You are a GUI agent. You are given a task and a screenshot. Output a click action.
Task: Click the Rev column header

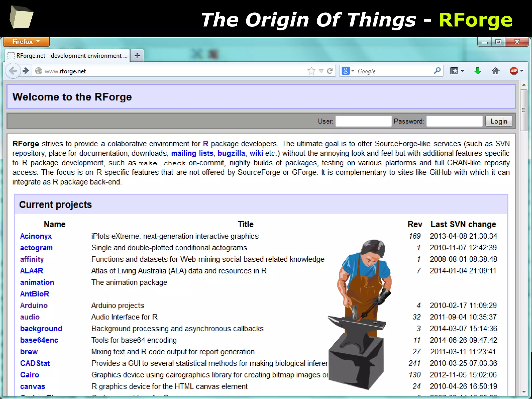(415, 224)
